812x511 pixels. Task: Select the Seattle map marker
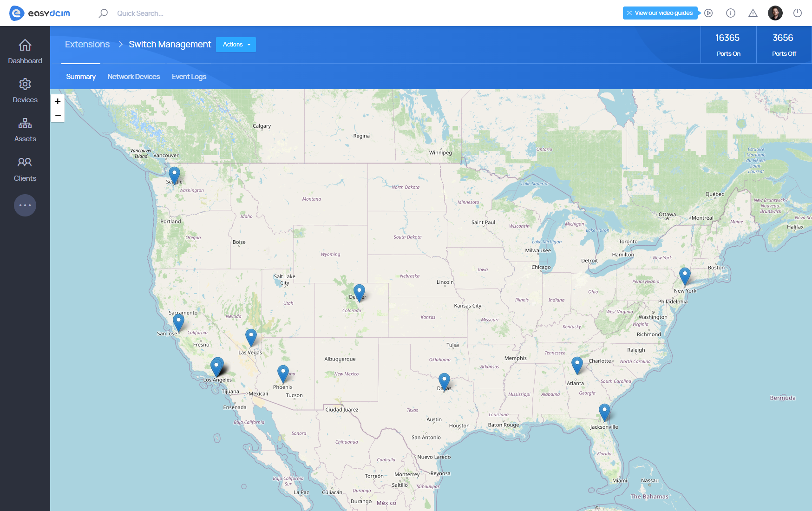click(174, 176)
